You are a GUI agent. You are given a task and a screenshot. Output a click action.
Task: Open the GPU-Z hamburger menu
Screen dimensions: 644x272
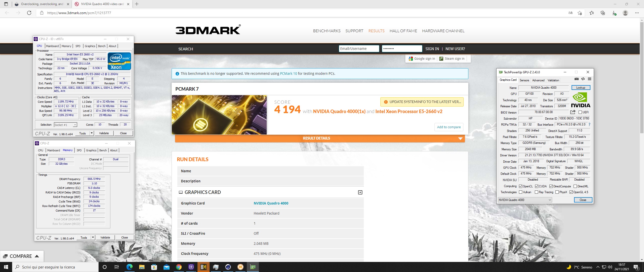coord(589,79)
